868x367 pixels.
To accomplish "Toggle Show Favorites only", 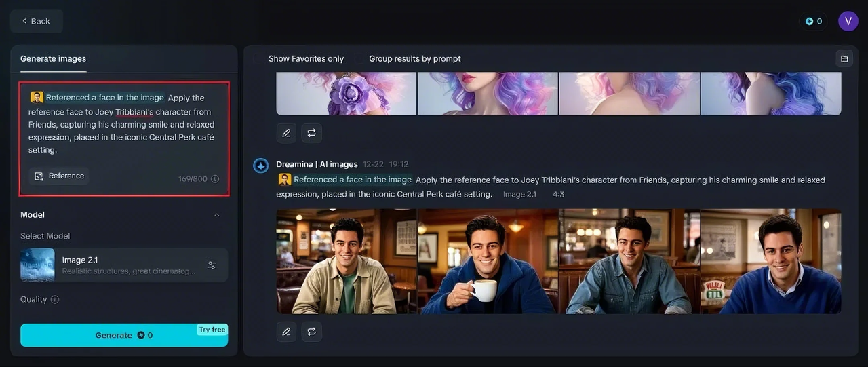I will [x=306, y=59].
